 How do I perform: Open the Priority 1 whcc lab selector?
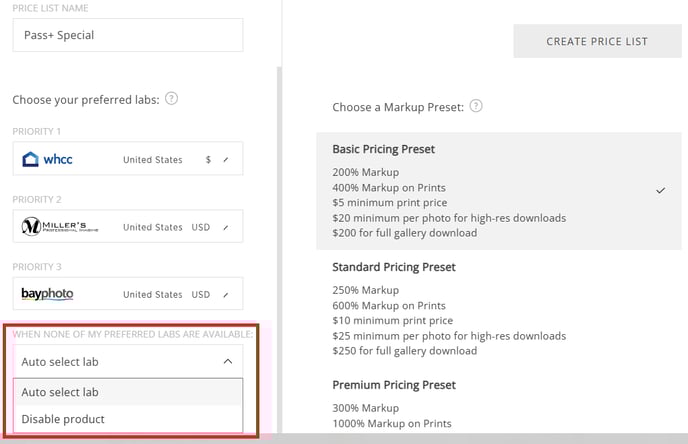[x=128, y=158]
